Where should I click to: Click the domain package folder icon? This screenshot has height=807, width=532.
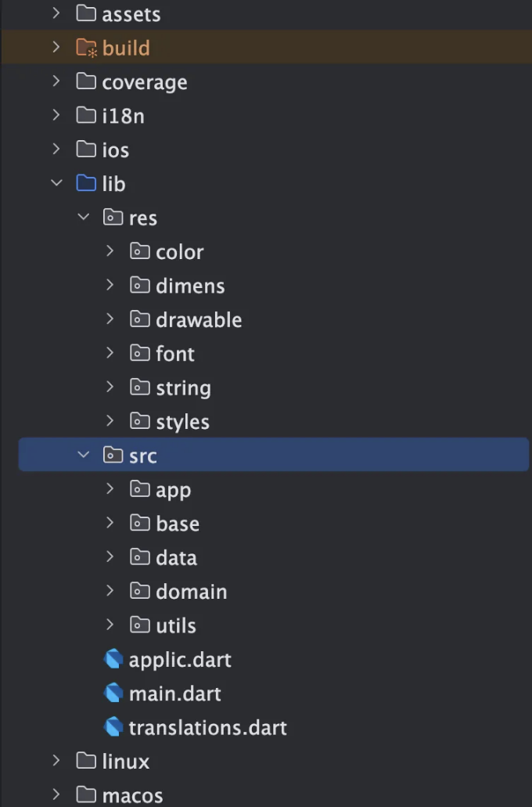point(139,590)
